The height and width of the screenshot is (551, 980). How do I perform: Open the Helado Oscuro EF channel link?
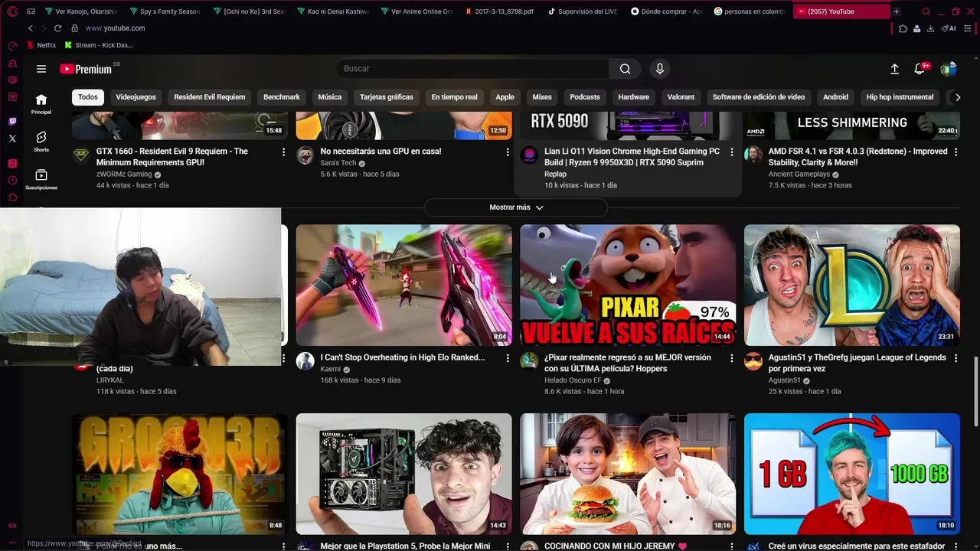click(x=573, y=380)
